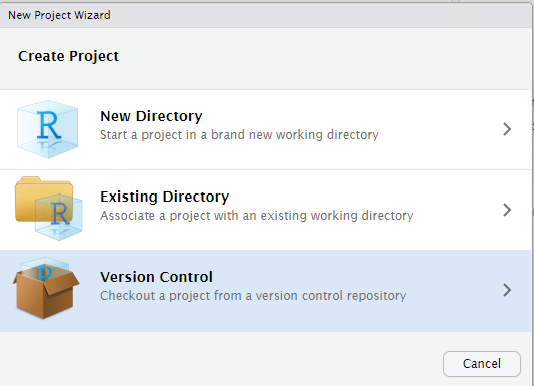Click the R cube icon for New Directory
Image resolution: width=534 pixels, height=386 pixels.
48,129
